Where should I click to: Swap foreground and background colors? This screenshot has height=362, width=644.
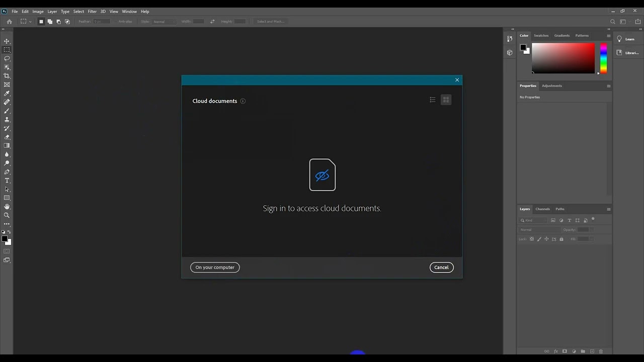[9, 232]
